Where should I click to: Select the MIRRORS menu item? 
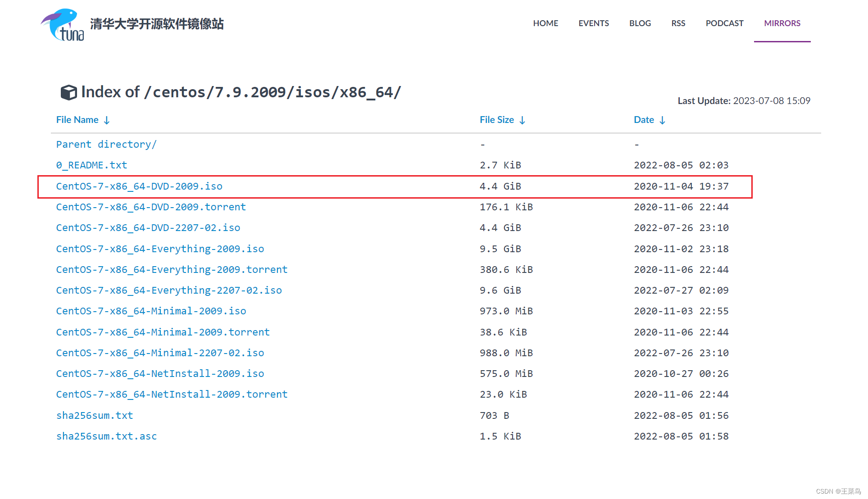782,23
